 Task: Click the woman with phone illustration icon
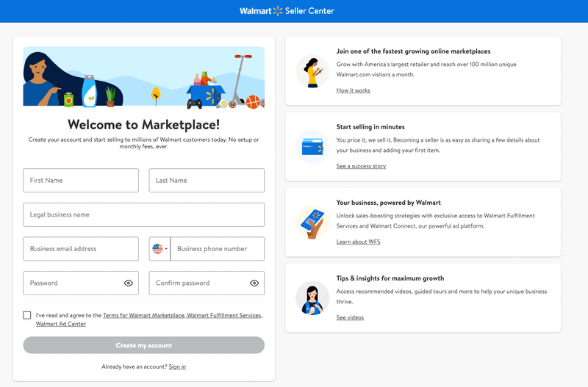(x=312, y=71)
